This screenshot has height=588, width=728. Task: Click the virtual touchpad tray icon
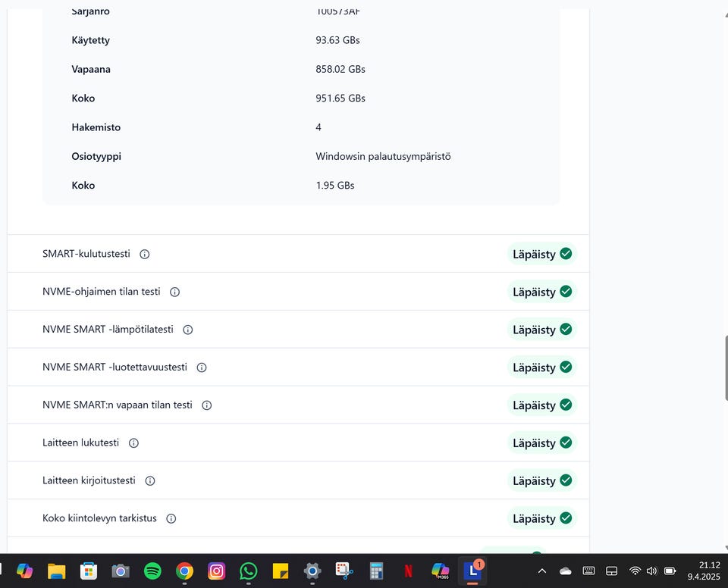click(612, 571)
